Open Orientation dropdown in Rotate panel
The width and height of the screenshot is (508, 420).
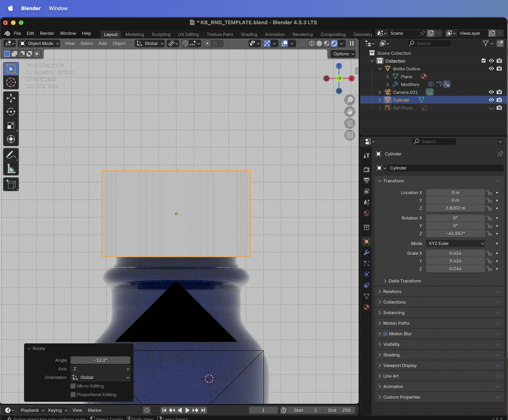click(100, 378)
